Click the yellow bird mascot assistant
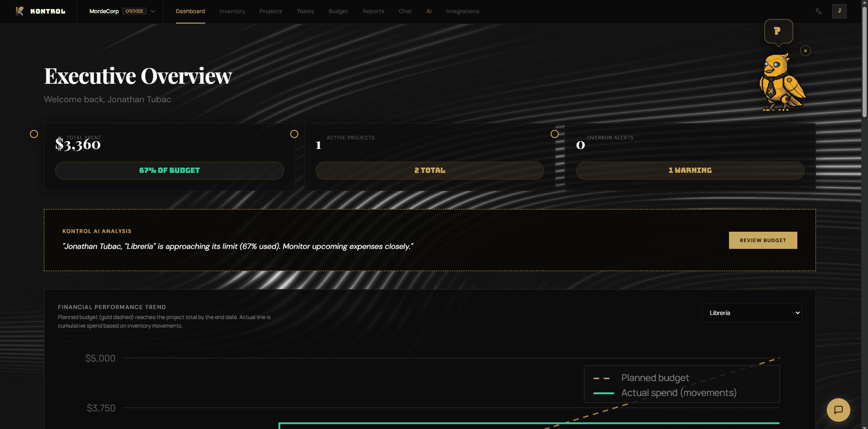868x429 pixels. [x=782, y=82]
